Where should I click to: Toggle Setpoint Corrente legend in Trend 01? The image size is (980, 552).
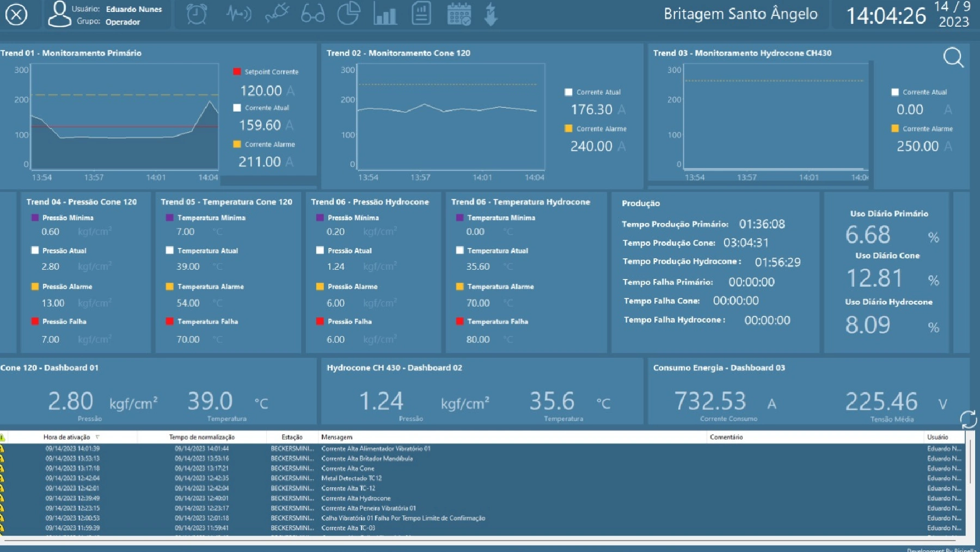(237, 72)
